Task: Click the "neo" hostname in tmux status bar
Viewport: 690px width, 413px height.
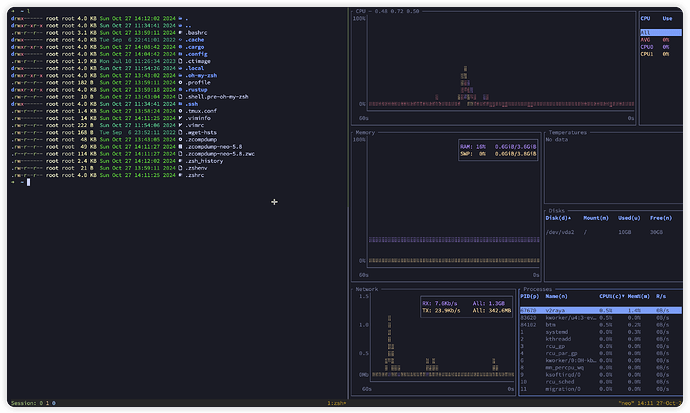Action: tap(625, 403)
